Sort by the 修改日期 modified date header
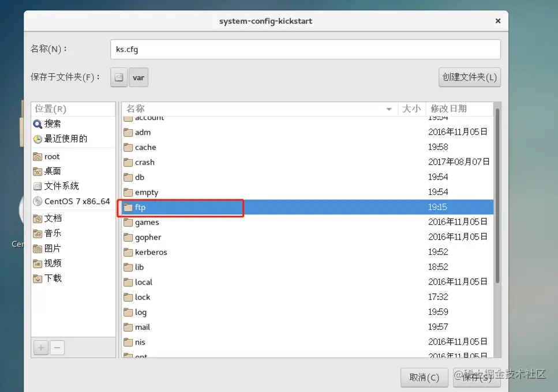558x392 pixels. click(x=459, y=109)
